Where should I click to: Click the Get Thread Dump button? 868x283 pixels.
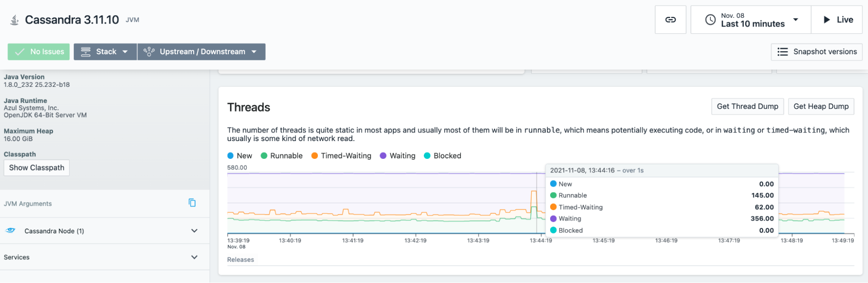[x=747, y=106]
